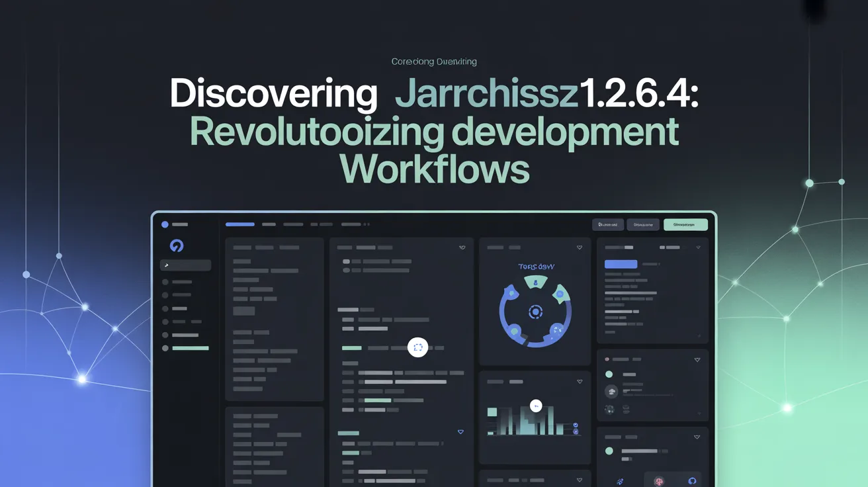Toggle the green checkmark badge under the bar chart

tap(574, 423)
